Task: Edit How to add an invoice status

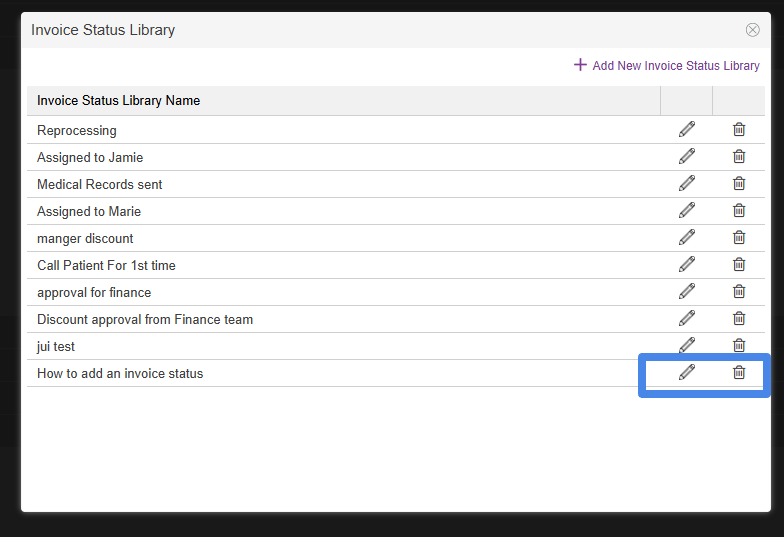Action: coord(687,372)
